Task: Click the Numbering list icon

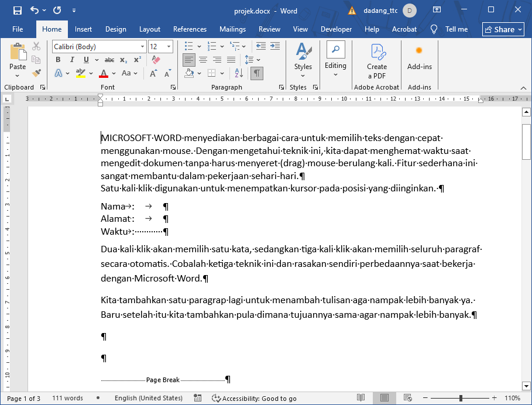Action: pyautogui.click(x=212, y=46)
